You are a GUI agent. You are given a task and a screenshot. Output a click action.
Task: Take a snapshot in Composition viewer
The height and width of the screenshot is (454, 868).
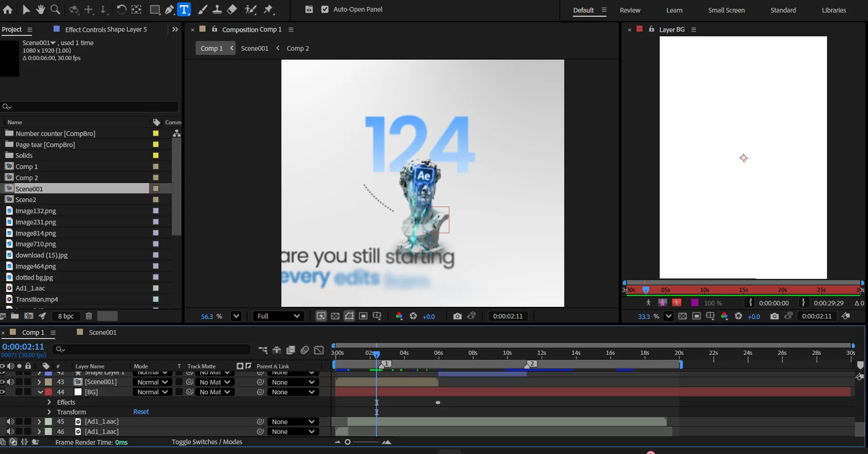pyautogui.click(x=457, y=316)
